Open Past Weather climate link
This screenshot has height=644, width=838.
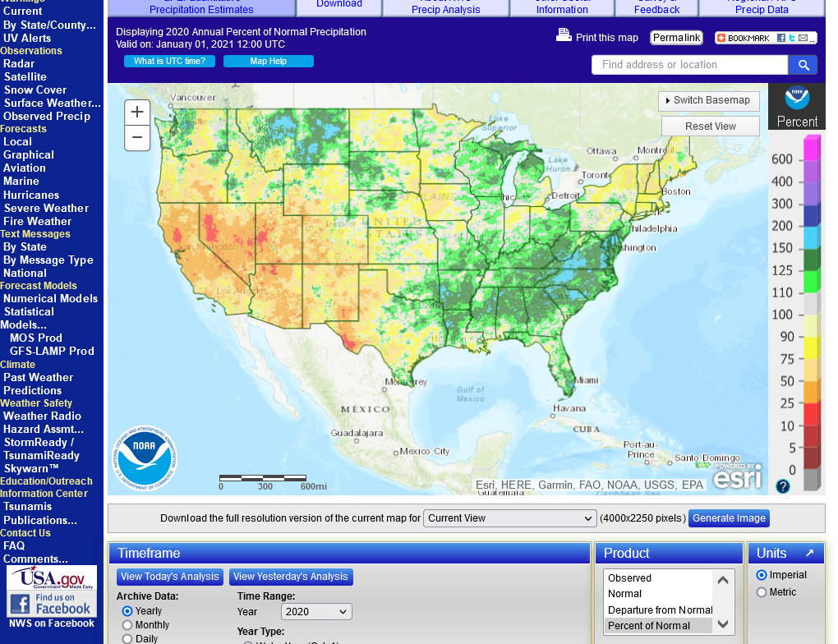pos(38,377)
